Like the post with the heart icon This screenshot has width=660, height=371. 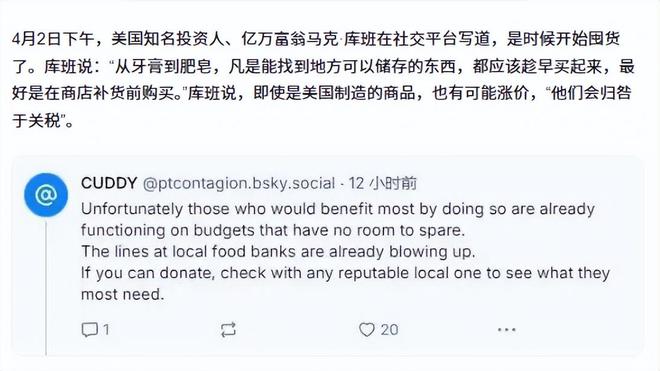(x=367, y=330)
